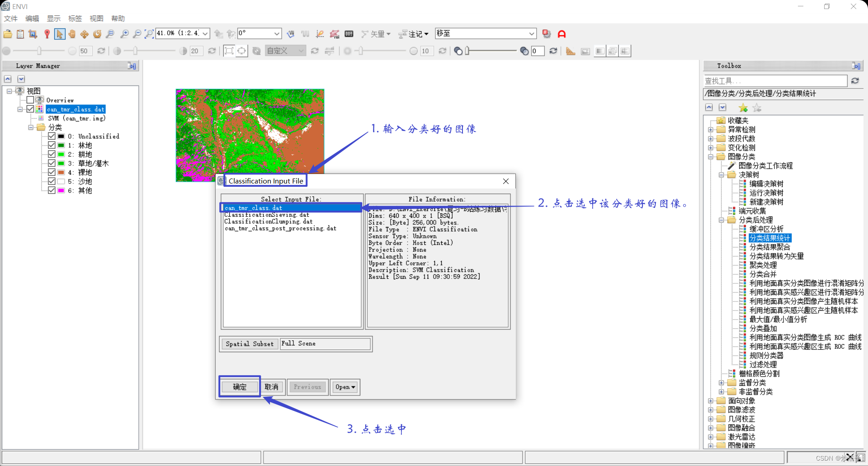Click the transparency slider handle

[x=467, y=51]
